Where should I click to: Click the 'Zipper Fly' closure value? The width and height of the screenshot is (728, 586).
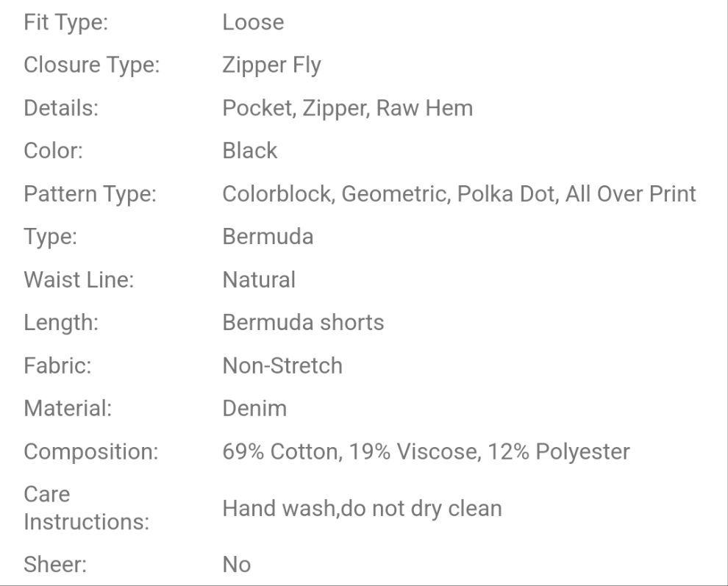point(271,65)
